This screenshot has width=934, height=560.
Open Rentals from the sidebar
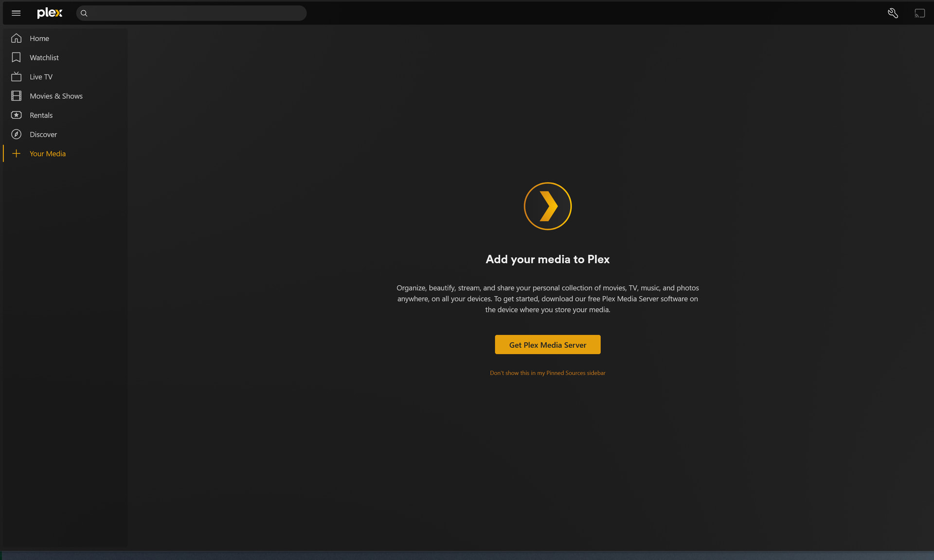41,115
